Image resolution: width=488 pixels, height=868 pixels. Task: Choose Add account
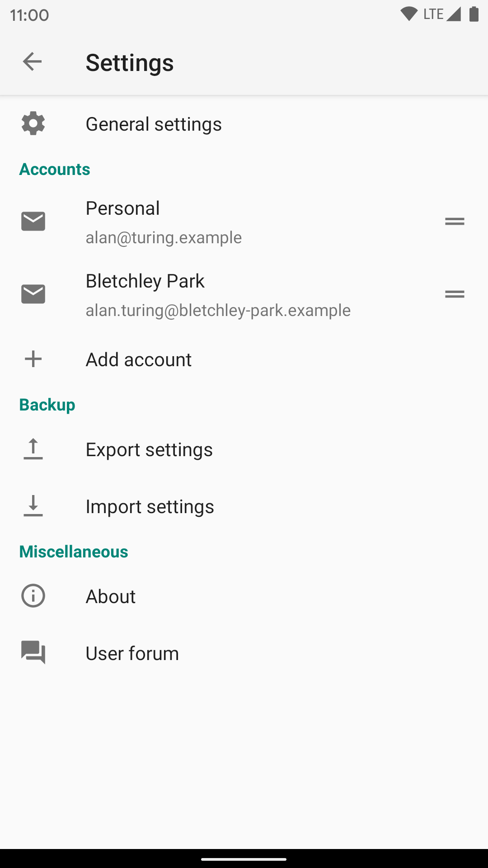(139, 360)
